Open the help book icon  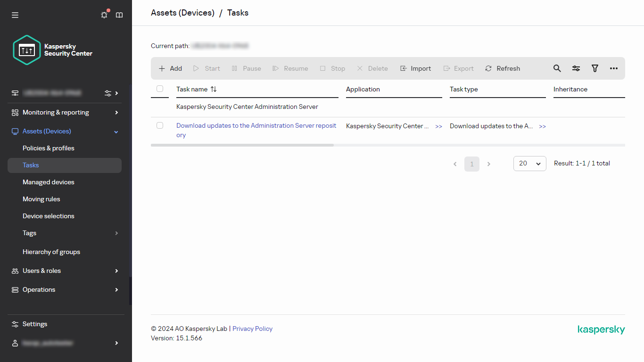[x=119, y=15]
